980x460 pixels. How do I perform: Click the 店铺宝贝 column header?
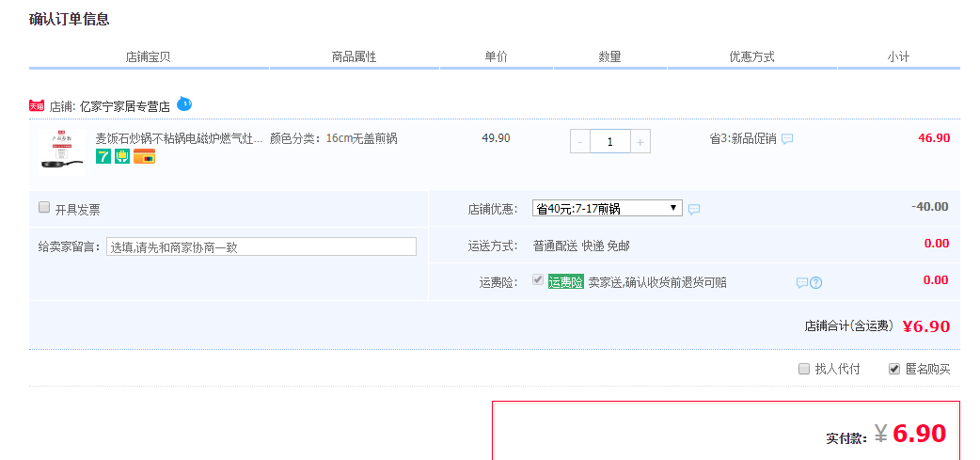click(x=148, y=56)
